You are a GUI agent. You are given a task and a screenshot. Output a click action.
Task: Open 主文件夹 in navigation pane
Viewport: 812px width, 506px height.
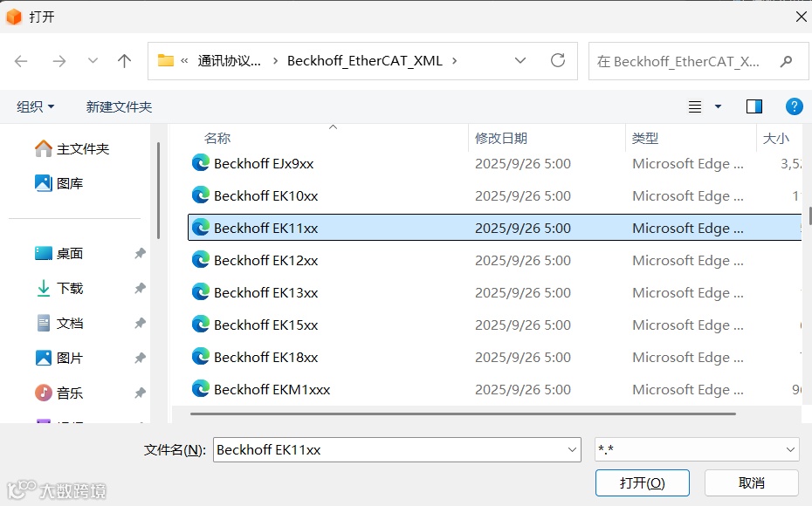coord(72,149)
